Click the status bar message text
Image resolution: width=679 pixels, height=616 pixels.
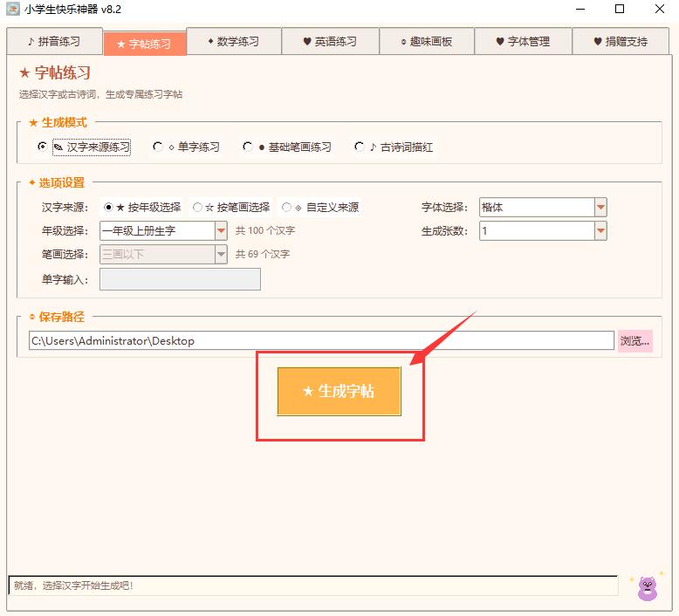tap(73, 585)
